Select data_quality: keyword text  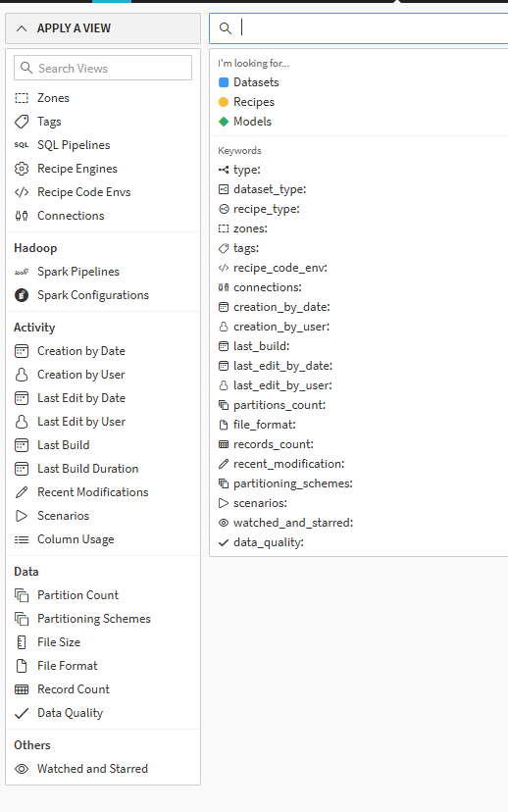coord(269,543)
